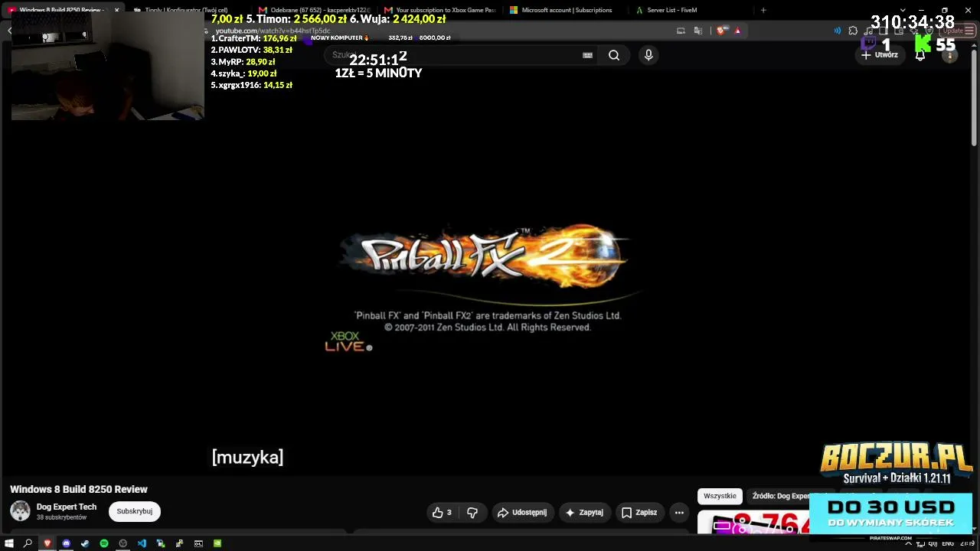Image resolution: width=980 pixels, height=551 pixels.
Task: Open the on-screen keyboard in search box
Action: click(587, 55)
